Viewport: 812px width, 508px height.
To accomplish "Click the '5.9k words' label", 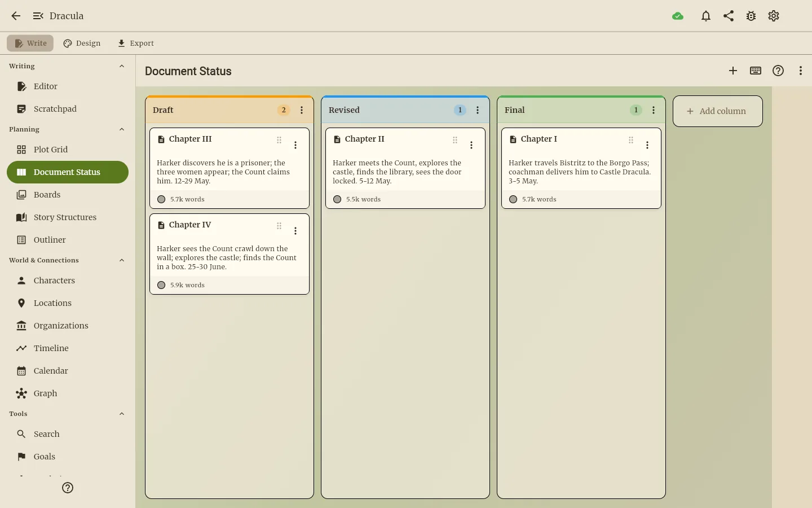I will click(187, 285).
